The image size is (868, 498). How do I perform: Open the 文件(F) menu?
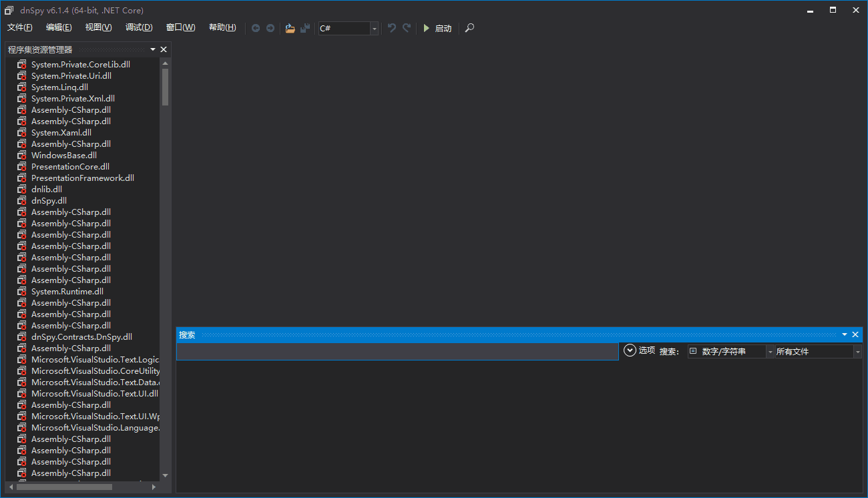[20, 27]
